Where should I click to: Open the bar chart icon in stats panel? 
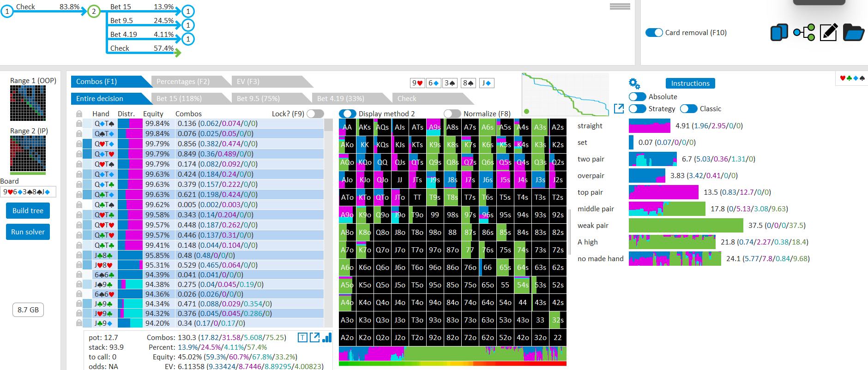coord(327,338)
